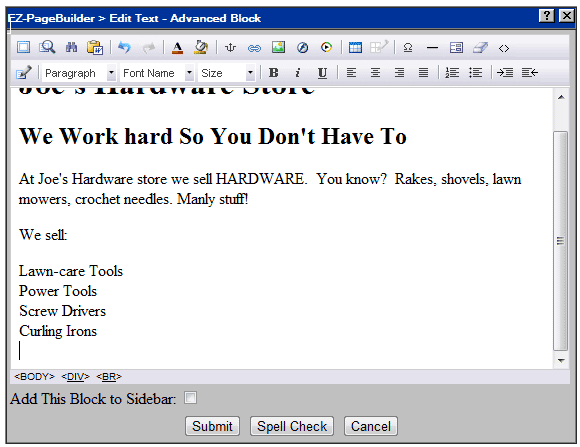Undo the last edit
The height and width of the screenshot is (447, 580).
(x=124, y=47)
